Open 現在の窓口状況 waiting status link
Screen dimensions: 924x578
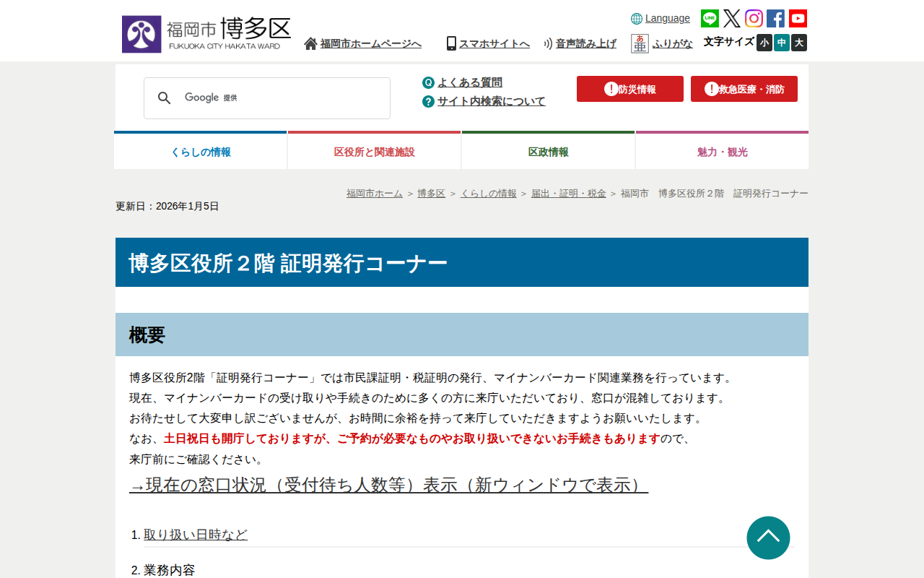tap(389, 485)
